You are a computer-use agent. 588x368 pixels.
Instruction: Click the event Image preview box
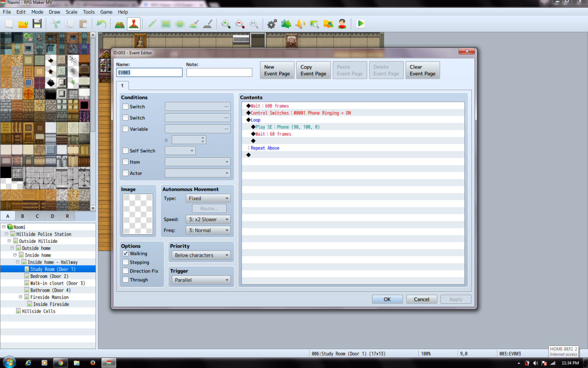(x=138, y=214)
